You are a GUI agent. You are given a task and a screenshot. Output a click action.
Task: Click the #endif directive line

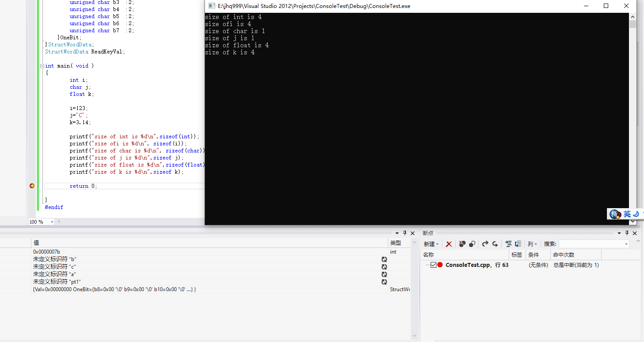click(x=54, y=207)
